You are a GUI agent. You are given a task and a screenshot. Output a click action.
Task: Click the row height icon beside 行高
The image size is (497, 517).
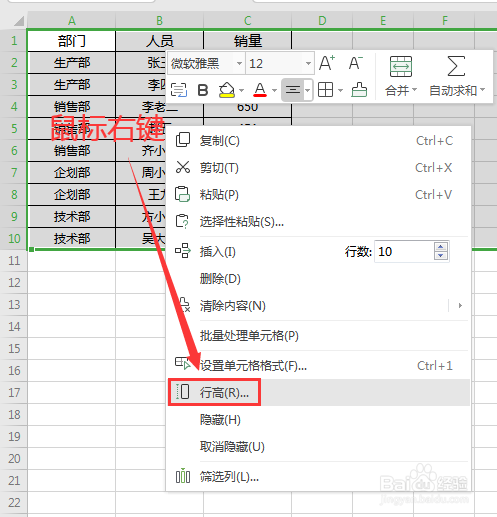(183, 392)
